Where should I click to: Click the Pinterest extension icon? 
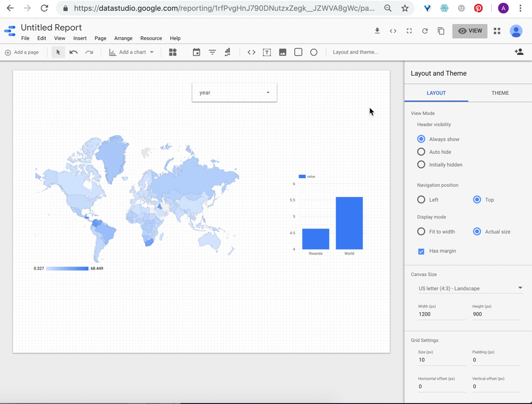(478, 8)
